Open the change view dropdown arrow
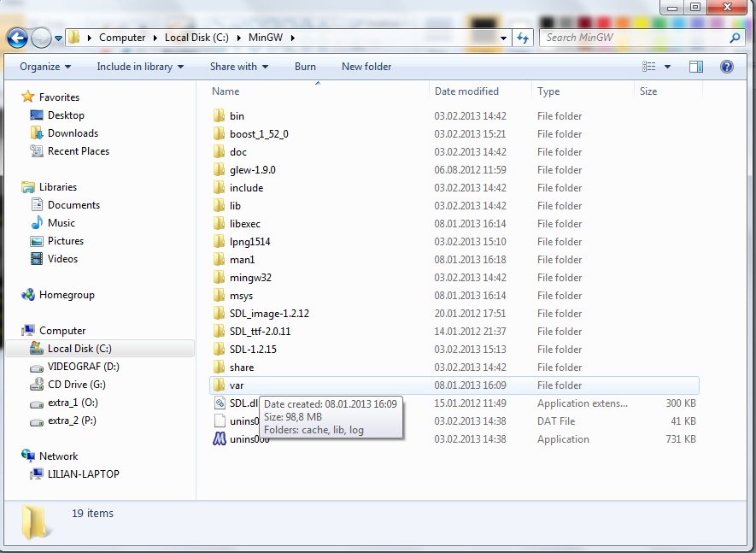Viewport: 756px width, 553px height. point(667,67)
